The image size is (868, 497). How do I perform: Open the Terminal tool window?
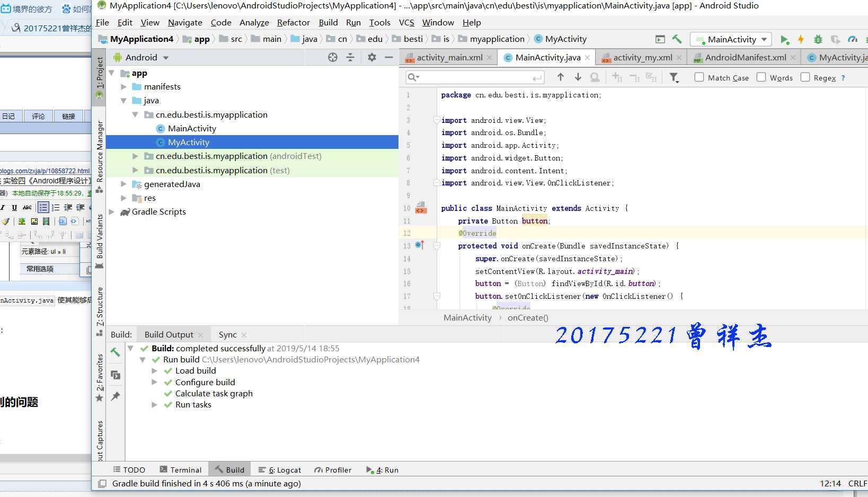[180, 469]
